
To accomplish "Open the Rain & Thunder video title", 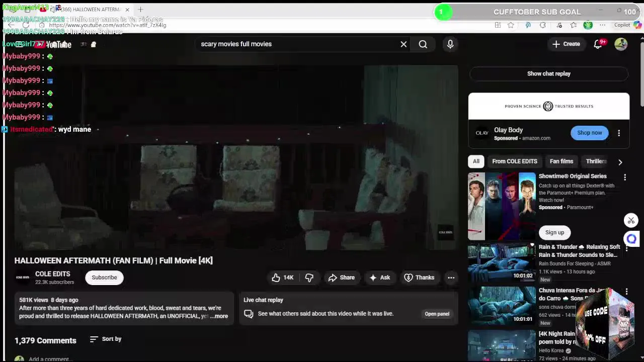I will point(579,251).
